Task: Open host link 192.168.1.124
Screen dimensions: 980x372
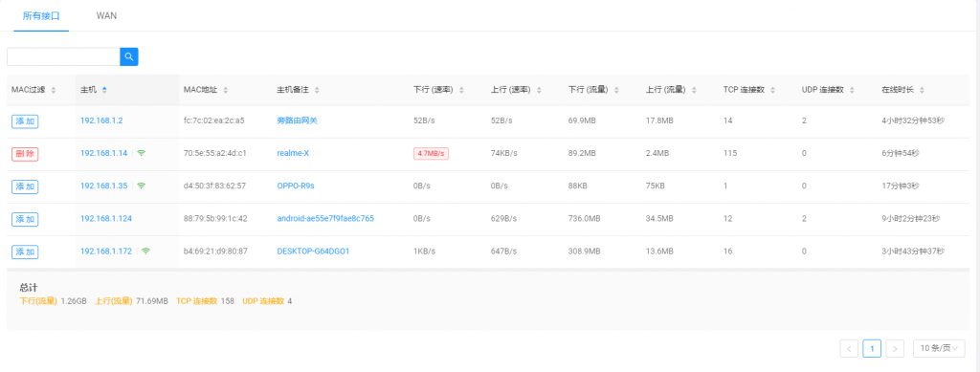Action: coord(106,218)
